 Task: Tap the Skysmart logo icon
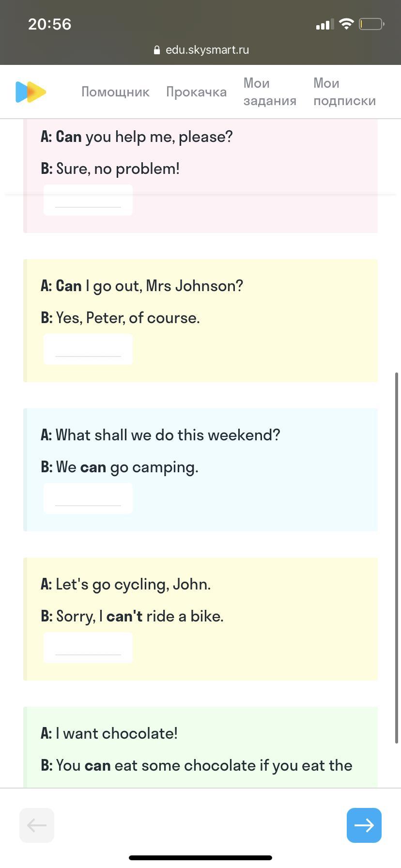pos(31,92)
